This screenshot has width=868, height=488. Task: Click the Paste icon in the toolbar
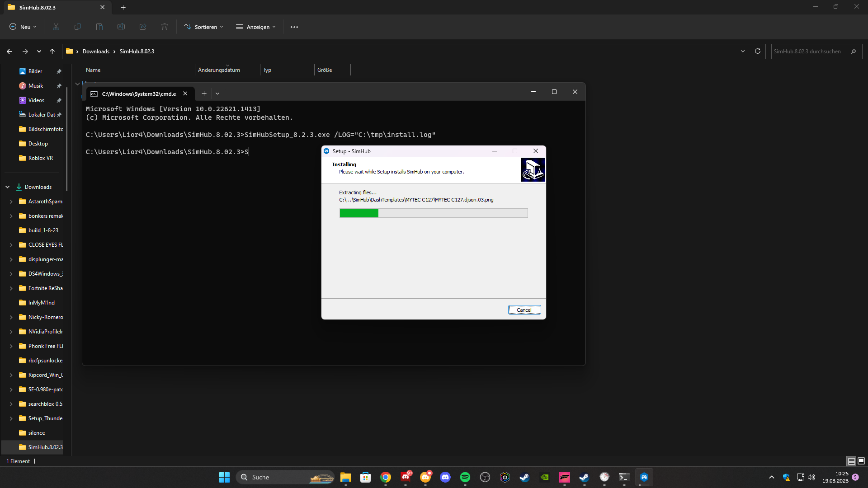click(99, 27)
